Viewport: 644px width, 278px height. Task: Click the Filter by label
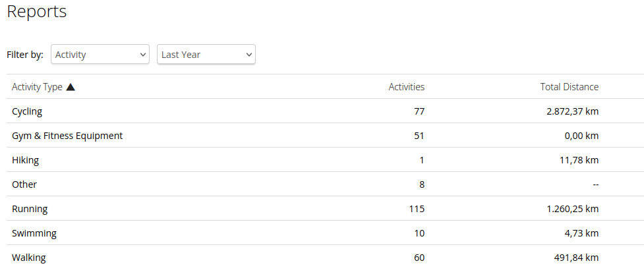(x=25, y=55)
